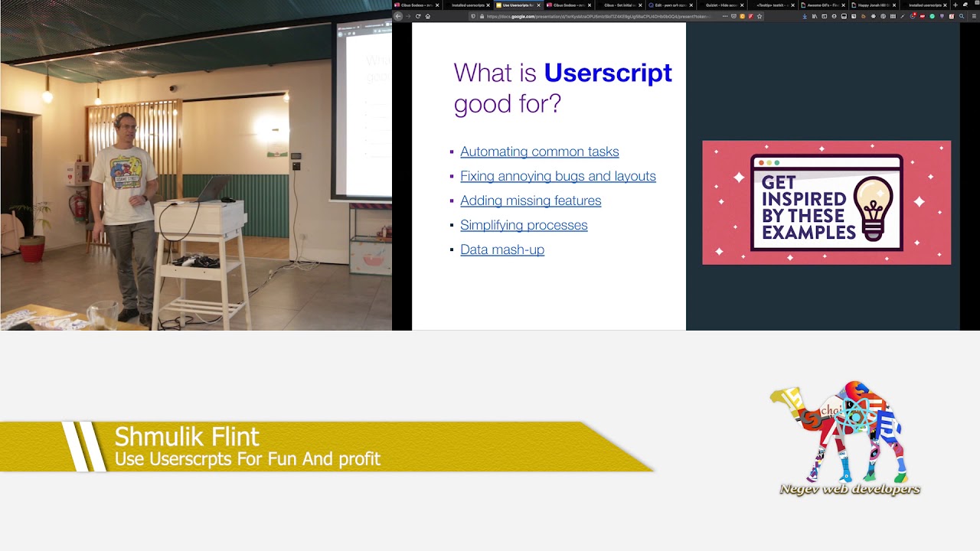Open the downloads arrow icon
The width and height of the screenshot is (980, 551).
point(805,16)
